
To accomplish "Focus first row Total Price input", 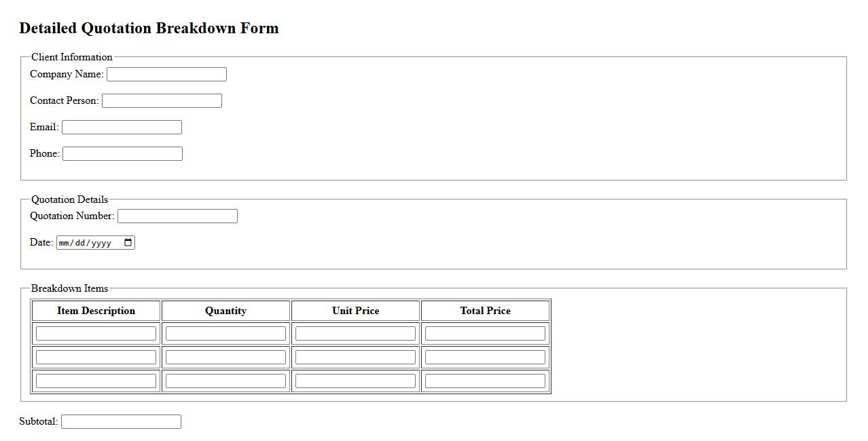I will coord(485,334).
